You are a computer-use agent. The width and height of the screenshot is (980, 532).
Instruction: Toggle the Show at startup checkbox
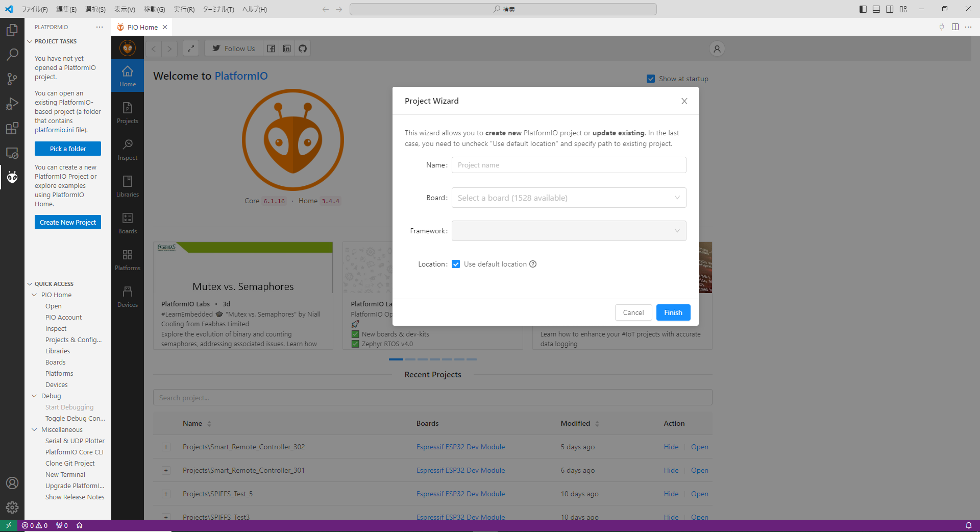click(651, 79)
